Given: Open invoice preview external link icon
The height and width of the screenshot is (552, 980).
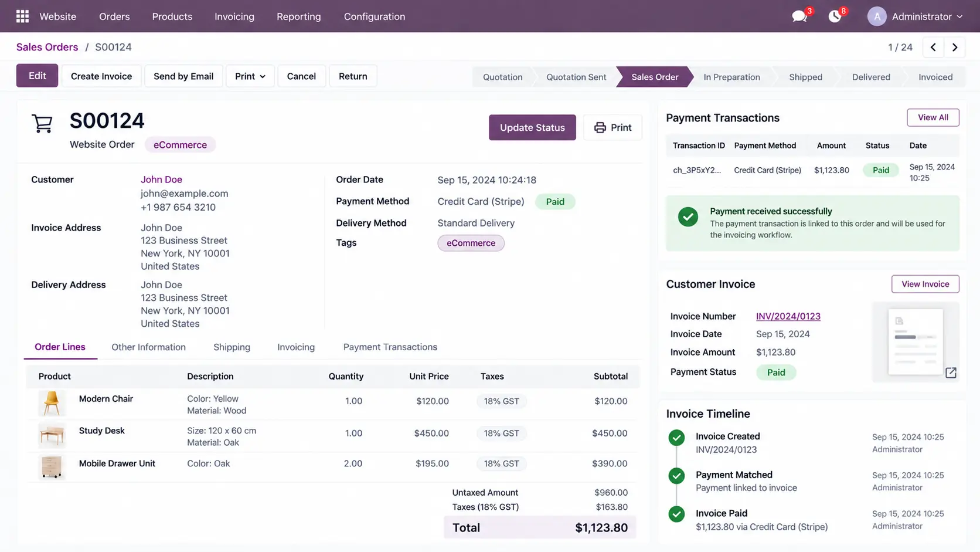Looking at the screenshot, I should pyautogui.click(x=951, y=372).
